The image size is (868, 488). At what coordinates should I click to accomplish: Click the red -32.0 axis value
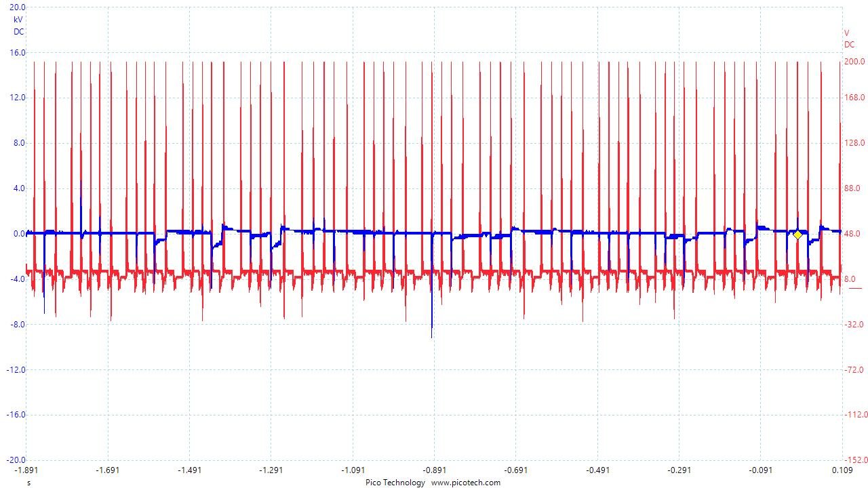pyautogui.click(x=854, y=325)
